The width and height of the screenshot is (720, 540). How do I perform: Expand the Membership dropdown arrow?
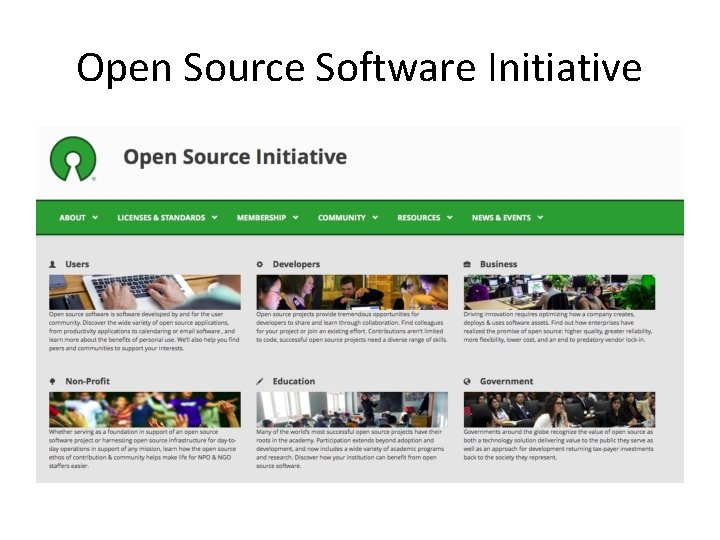(x=295, y=217)
